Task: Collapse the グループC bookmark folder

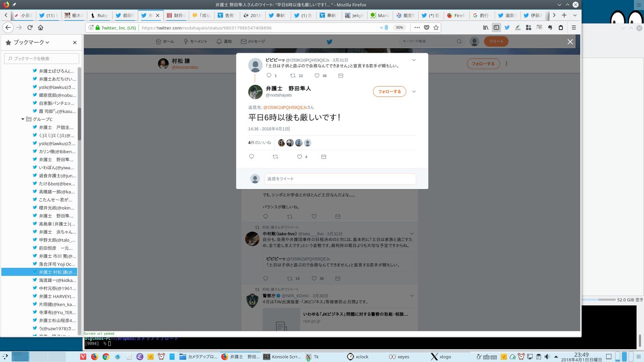Action: [x=23, y=119]
